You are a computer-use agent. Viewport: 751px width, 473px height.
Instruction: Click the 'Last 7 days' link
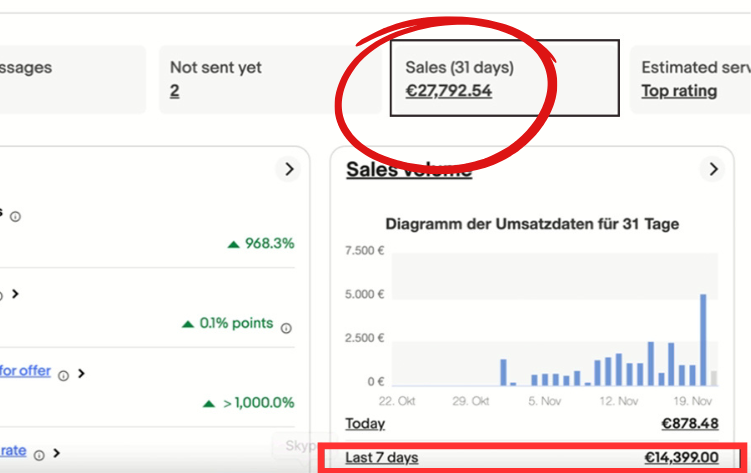[x=382, y=458]
